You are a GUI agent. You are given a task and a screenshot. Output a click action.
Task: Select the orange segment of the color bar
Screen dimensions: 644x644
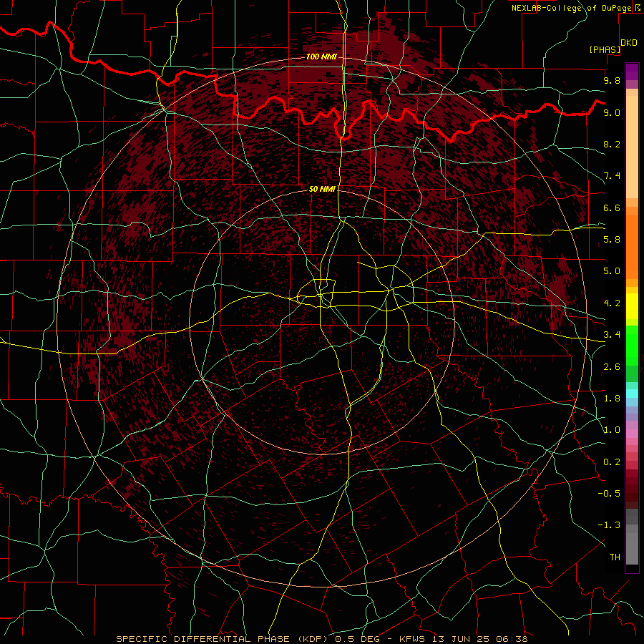tap(632, 247)
